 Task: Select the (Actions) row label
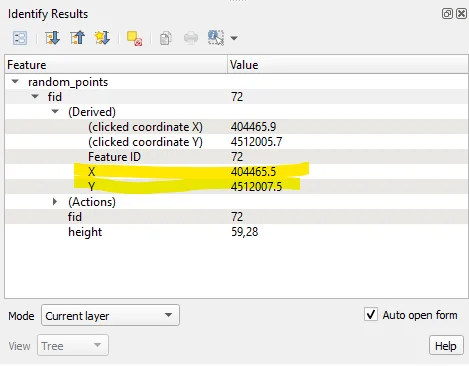point(92,202)
